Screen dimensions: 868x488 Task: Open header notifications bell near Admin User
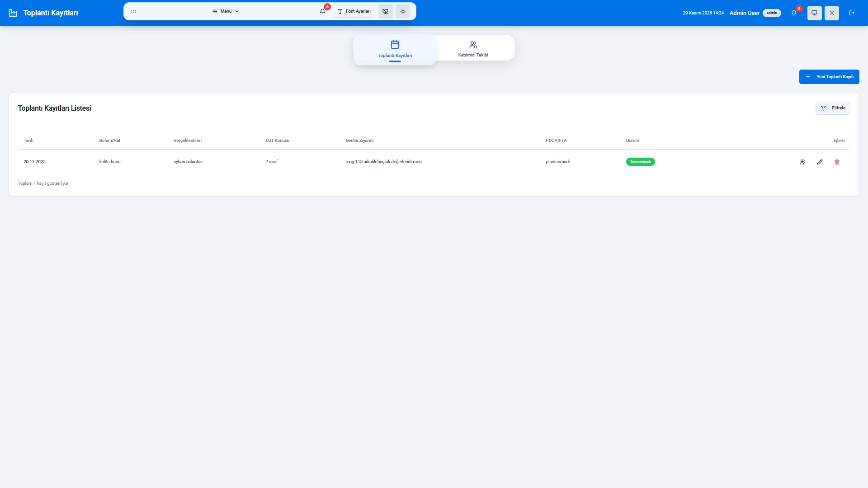tap(794, 13)
